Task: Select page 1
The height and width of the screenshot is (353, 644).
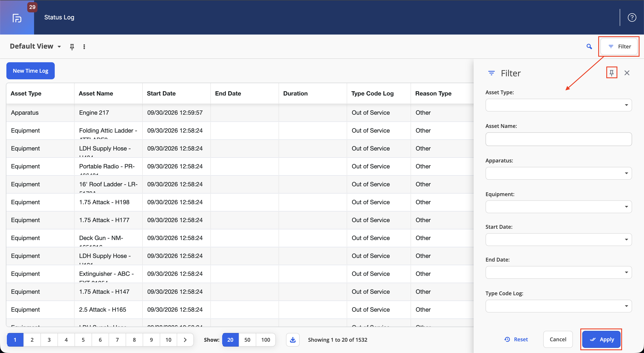Action: [x=15, y=340]
